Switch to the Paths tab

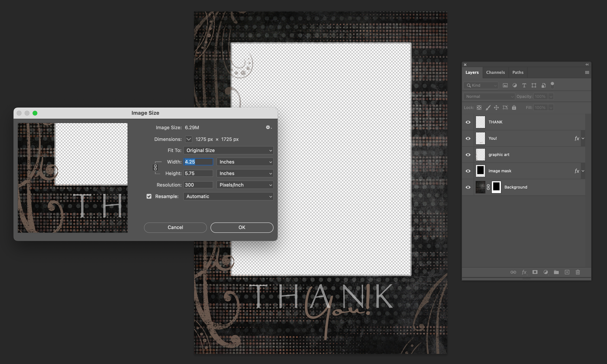518,72
